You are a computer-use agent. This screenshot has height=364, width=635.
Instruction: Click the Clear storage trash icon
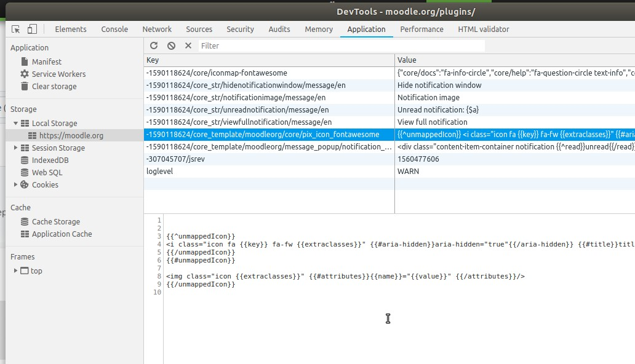point(25,86)
